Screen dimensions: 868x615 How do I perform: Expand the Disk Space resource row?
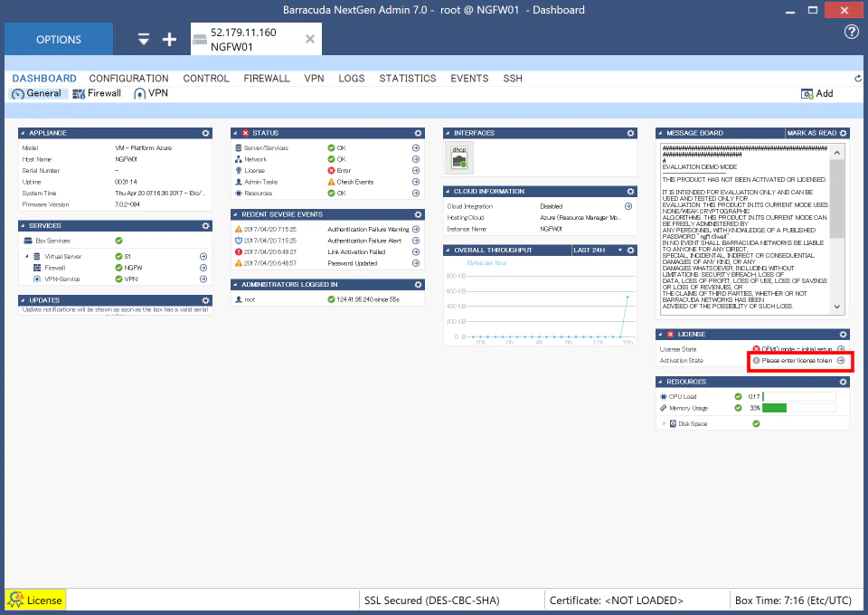click(664, 423)
